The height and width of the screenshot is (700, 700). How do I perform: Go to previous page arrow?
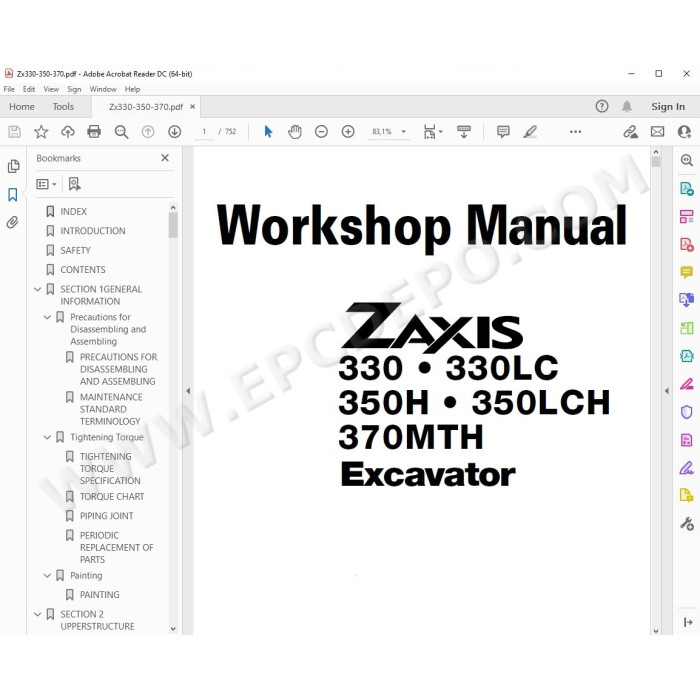pyautogui.click(x=148, y=132)
